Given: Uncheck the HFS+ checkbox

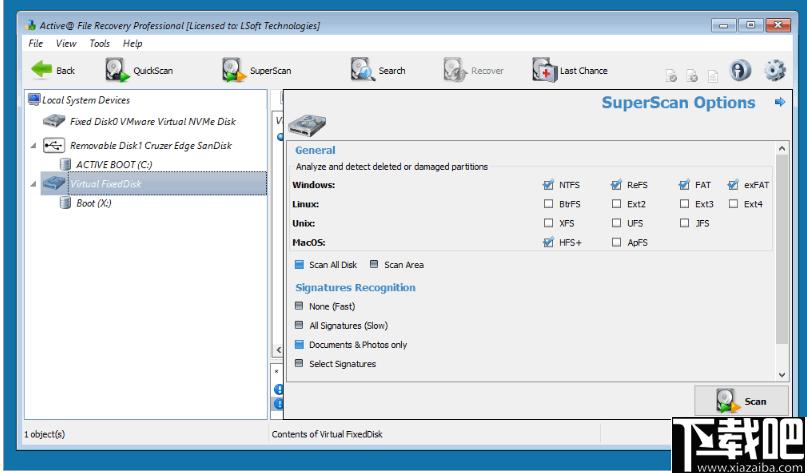Looking at the screenshot, I should (x=548, y=242).
